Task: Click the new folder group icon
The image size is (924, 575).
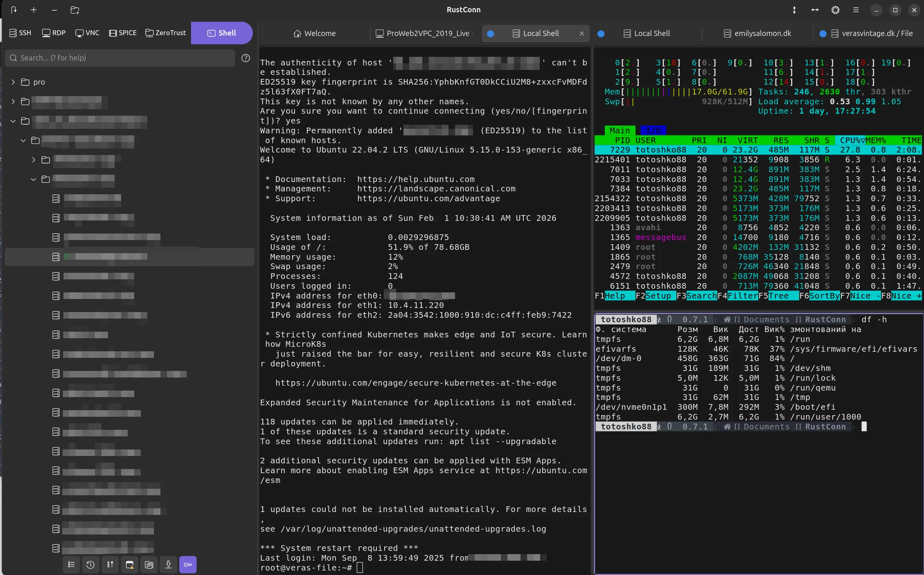Action: tap(74, 10)
